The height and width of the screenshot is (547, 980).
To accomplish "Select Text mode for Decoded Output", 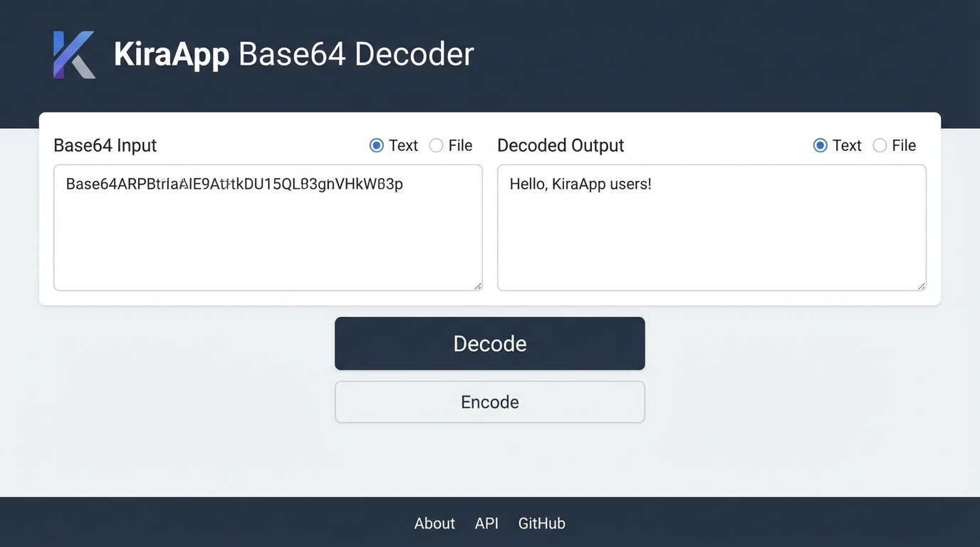I will point(820,145).
